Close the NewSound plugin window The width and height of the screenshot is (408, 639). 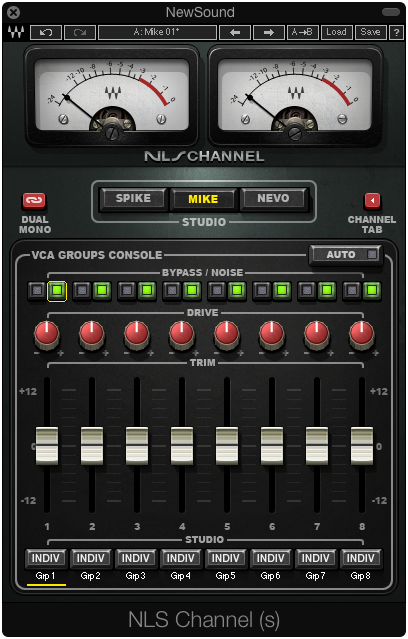13,13
